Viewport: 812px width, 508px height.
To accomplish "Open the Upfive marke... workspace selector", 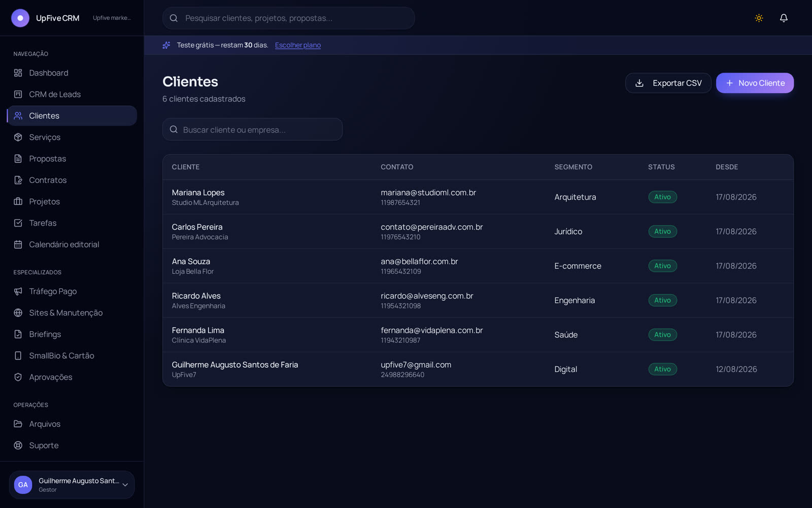I will (112, 18).
